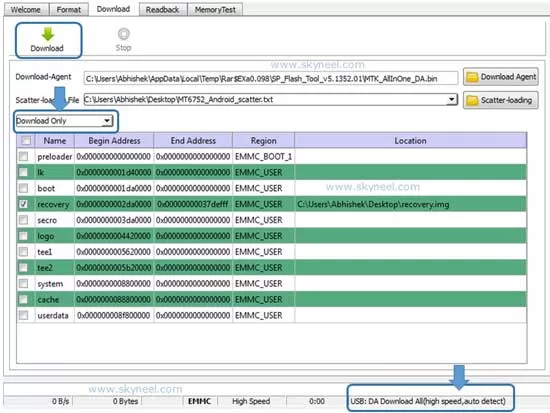
Task: Select the boot partition checkbox
Action: 24,188
